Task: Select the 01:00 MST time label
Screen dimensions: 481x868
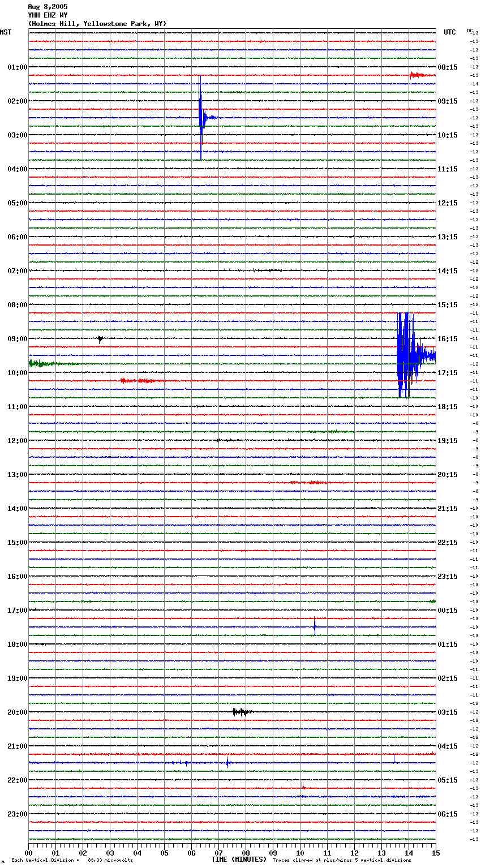Action: click(18, 67)
